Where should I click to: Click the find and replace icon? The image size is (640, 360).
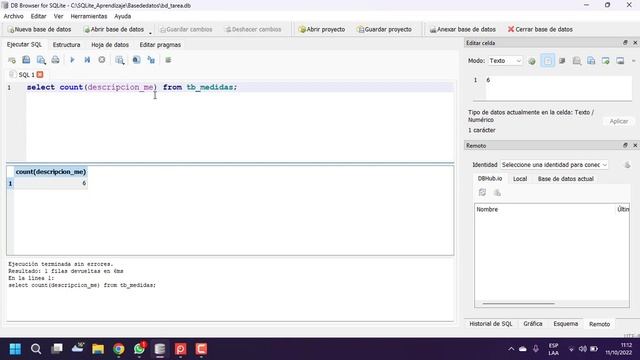click(151, 60)
